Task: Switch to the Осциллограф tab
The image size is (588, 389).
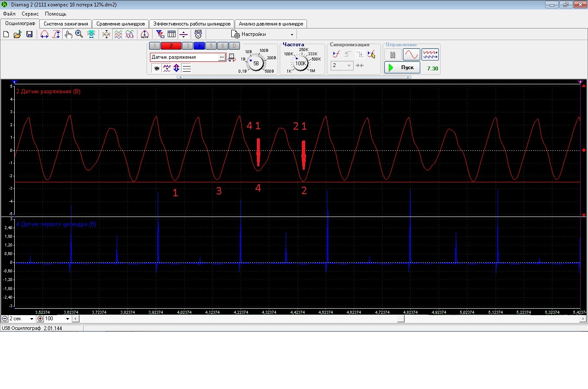Action: tap(20, 23)
